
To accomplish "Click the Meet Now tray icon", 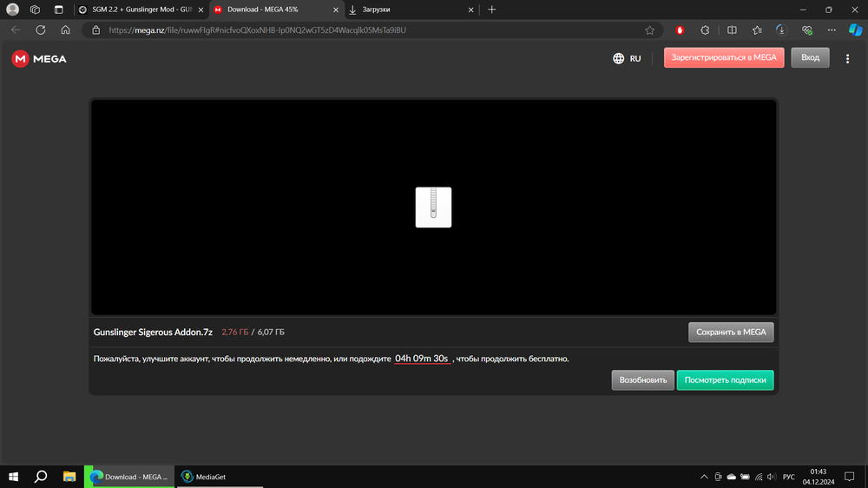I will (x=718, y=477).
